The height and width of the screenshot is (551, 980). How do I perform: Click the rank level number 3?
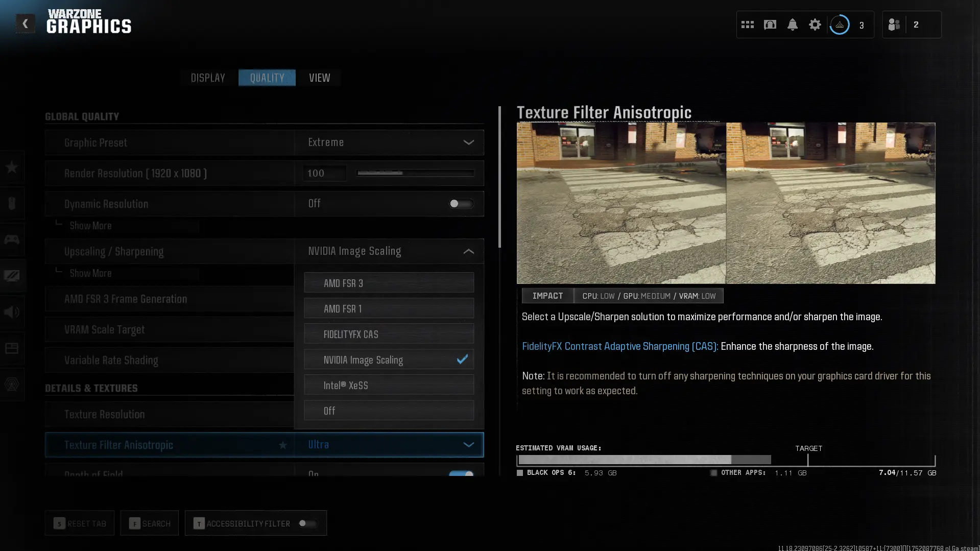point(862,25)
